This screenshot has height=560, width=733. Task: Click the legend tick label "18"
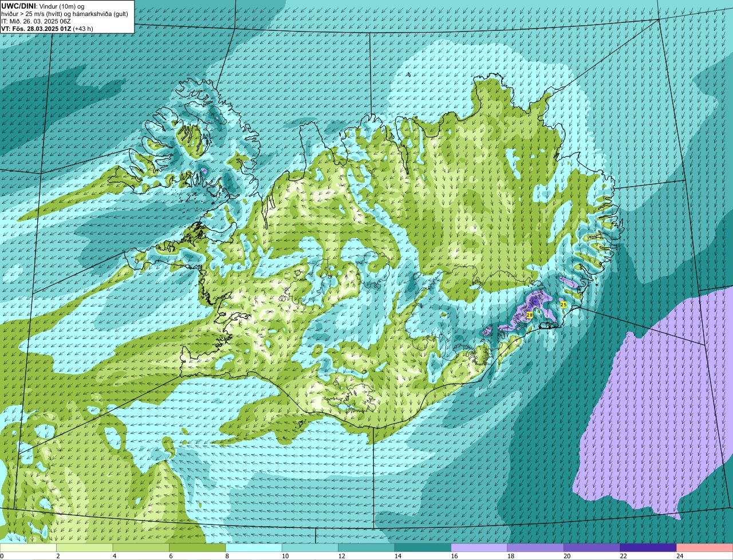click(510, 556)
